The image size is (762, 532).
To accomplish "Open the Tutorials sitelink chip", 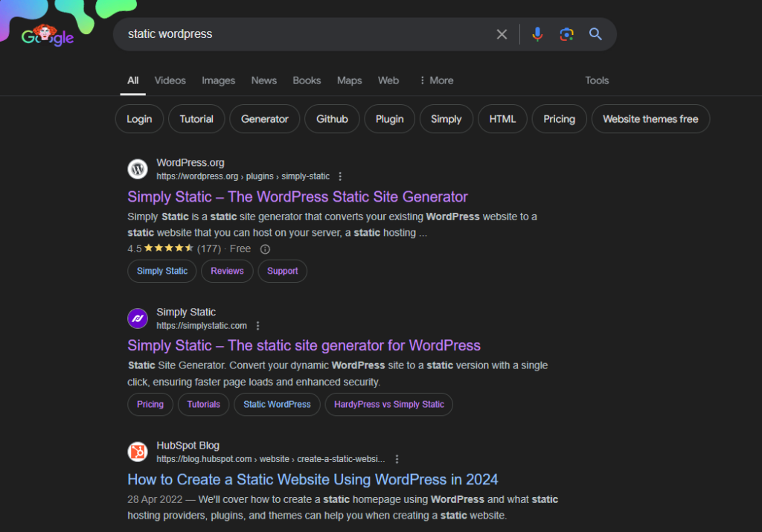I will [x=204, y=404].
